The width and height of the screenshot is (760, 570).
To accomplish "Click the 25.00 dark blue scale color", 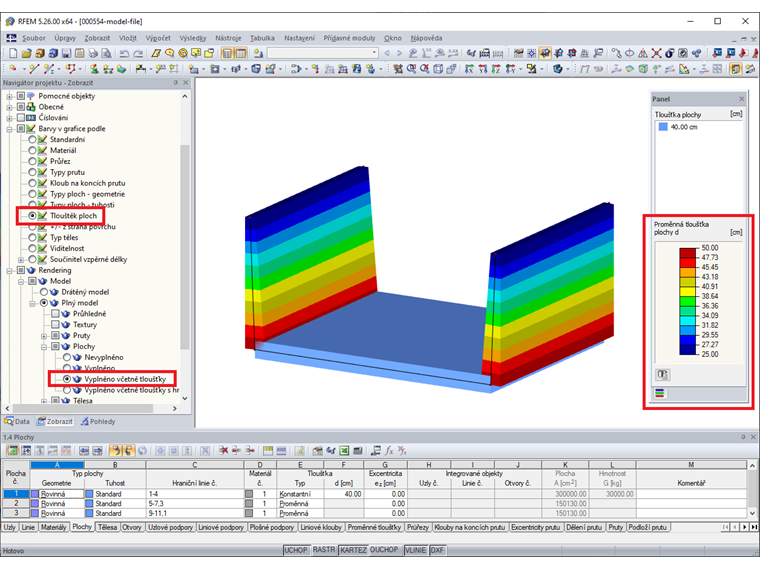I will [x=687, y=349].
